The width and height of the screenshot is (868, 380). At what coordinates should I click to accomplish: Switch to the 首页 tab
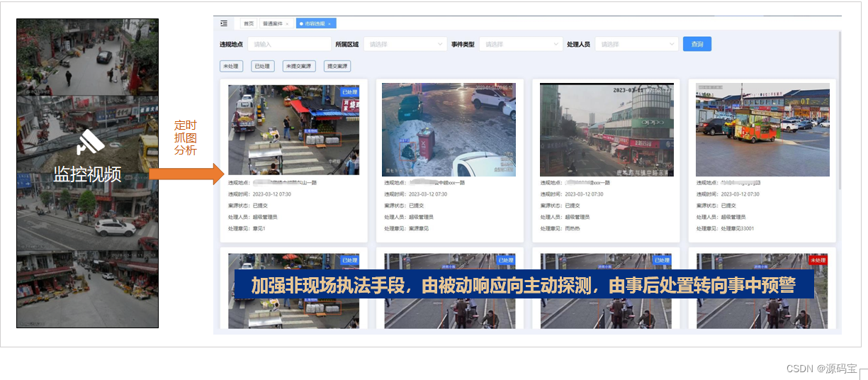click(x=249, y=23)
